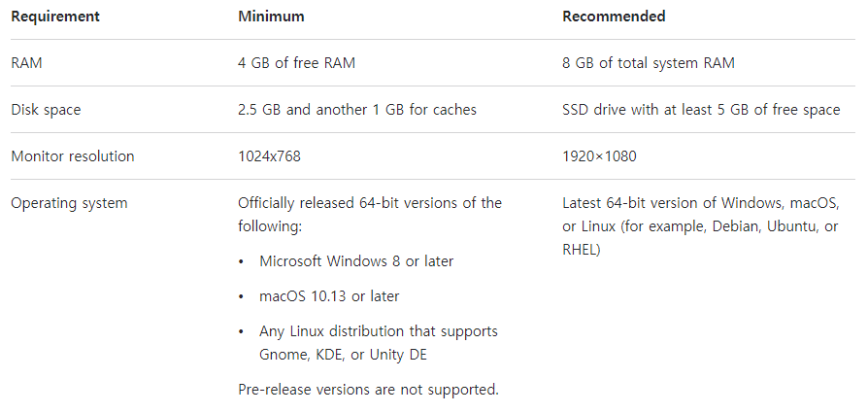This screenshot has height=413, width=868.
Task: Select the RAM row label
Action: pos(26,63)
